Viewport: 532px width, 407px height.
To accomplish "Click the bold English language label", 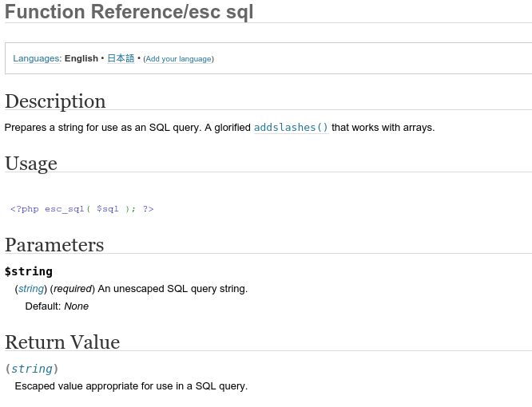I will pyautogui.click(x=81, y=58).
